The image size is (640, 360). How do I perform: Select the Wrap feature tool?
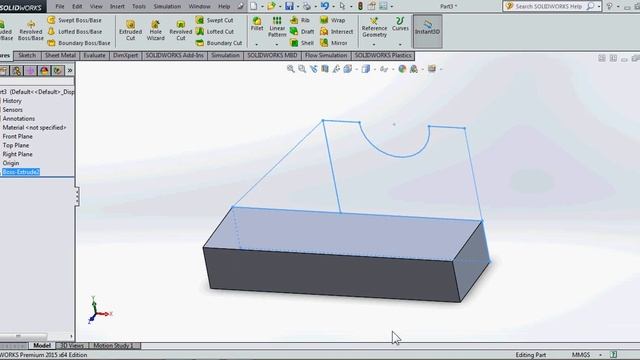pos(333,20)
